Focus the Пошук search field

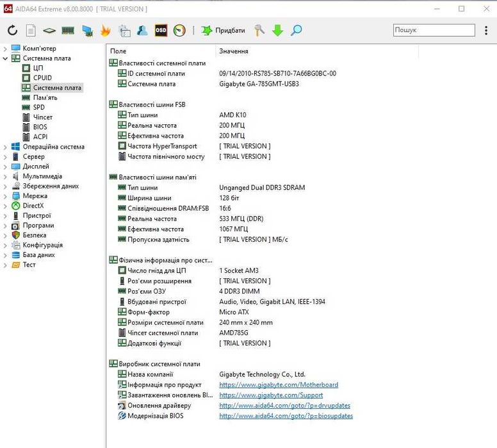click(434, 30)
